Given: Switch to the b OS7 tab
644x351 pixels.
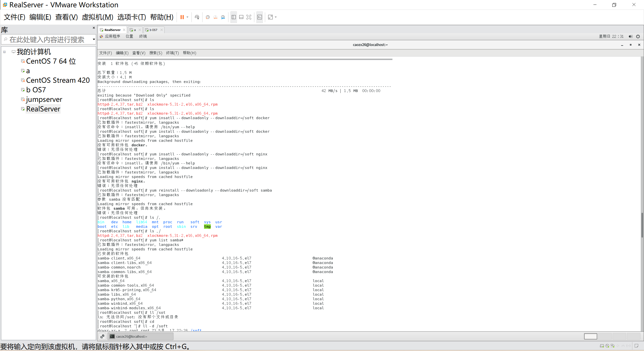Looking at the screenshot, I should point(153,30).
